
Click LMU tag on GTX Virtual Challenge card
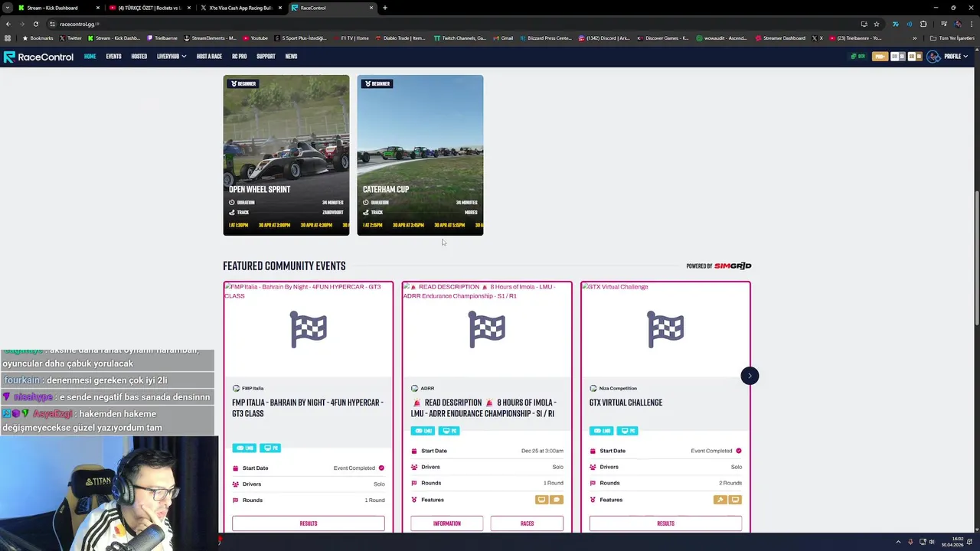601,431
